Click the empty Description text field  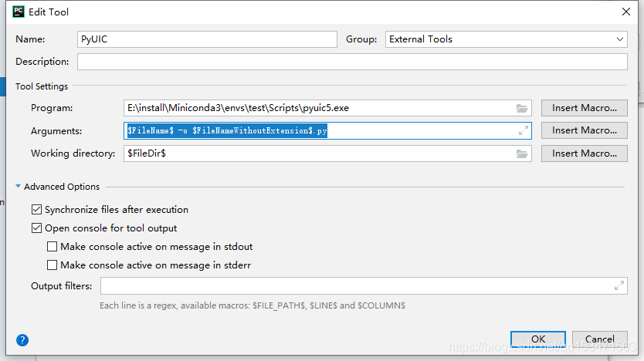(x=351, y=62)
